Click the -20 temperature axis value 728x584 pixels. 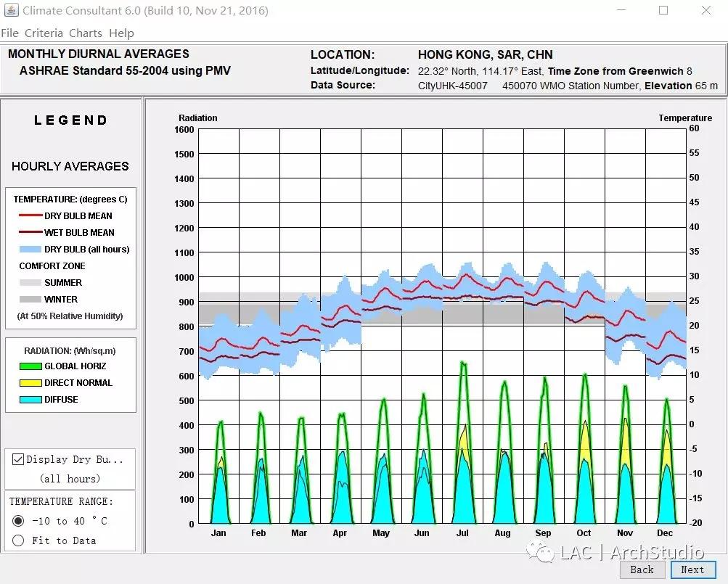(x=695, y=523)
